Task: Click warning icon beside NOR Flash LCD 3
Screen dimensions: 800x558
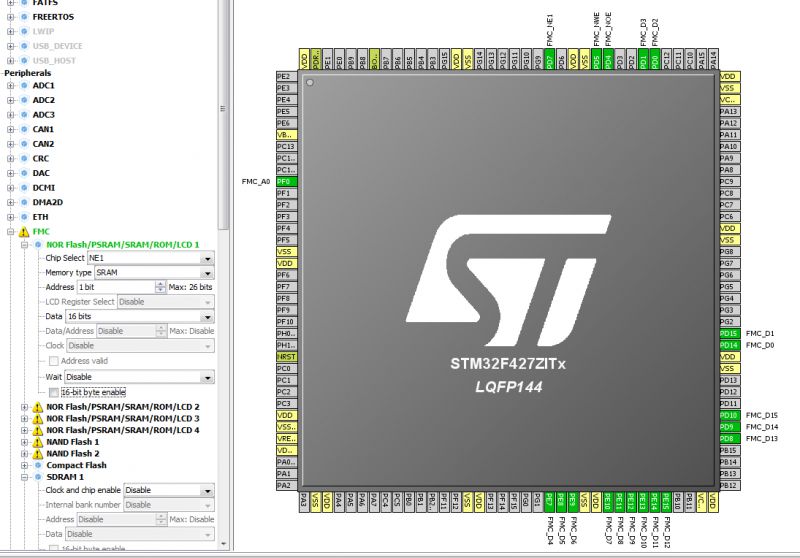Action: tap(38, 419)
